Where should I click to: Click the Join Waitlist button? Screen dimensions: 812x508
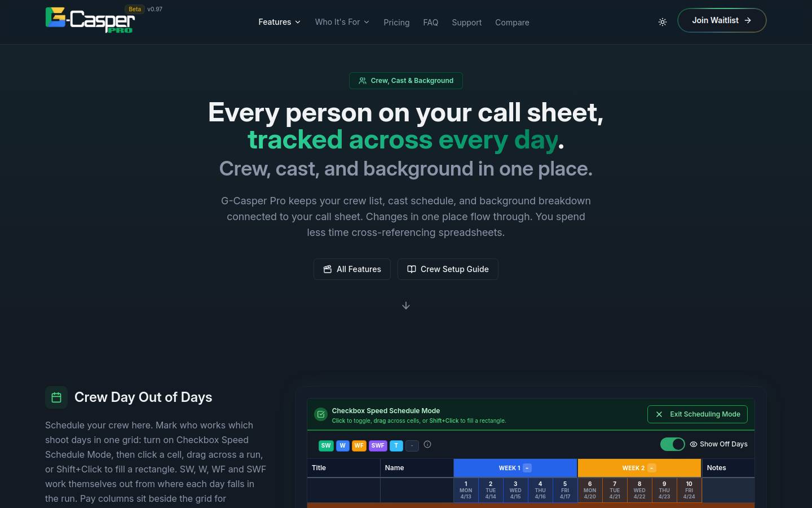click(x=722, y=20)
